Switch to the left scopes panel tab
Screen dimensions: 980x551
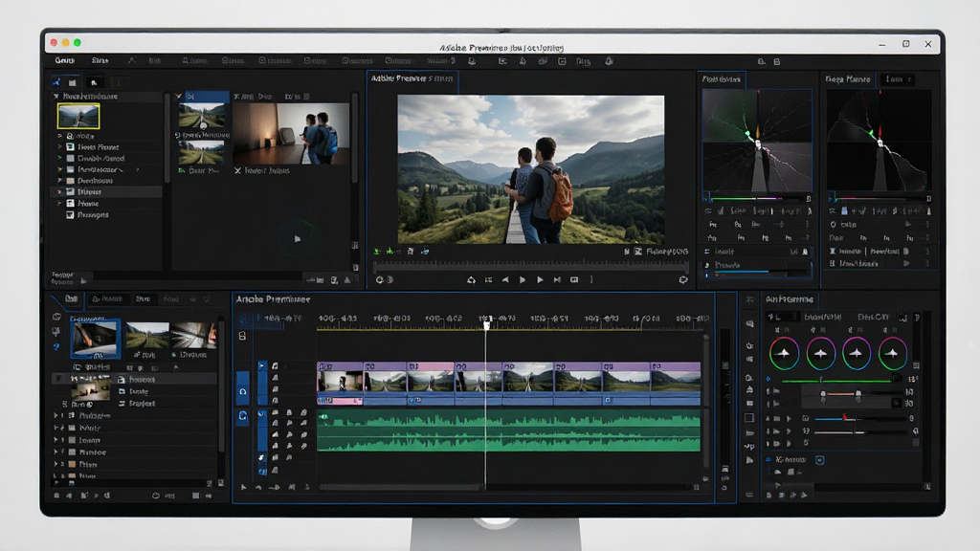click(x=722, y=79)
